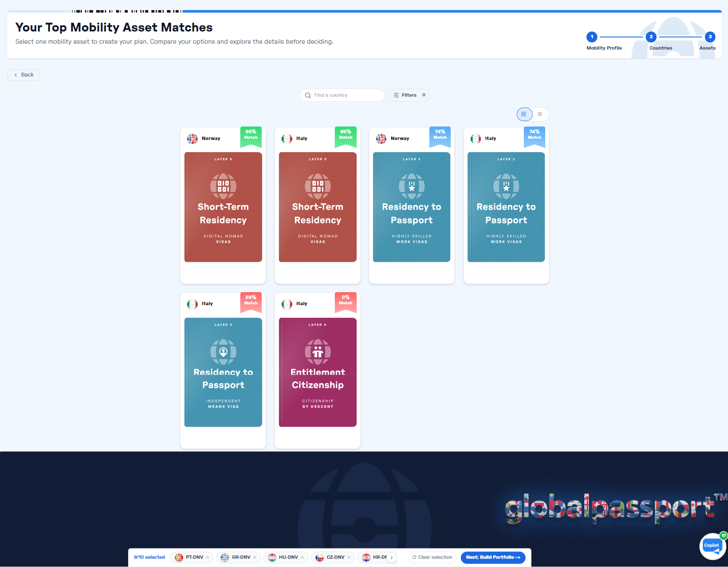728x567 pixels.
Task: Switch to list view
Action: (x=540, y=114)
